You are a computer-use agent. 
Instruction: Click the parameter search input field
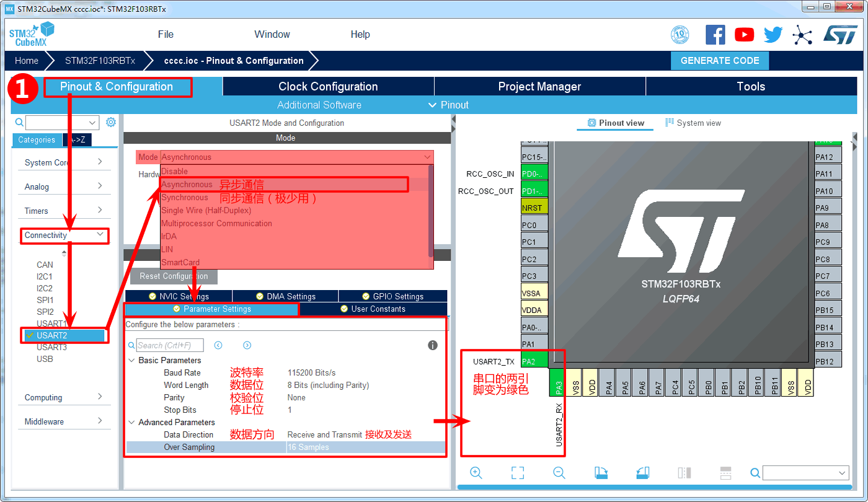click(x=169, y=345)
